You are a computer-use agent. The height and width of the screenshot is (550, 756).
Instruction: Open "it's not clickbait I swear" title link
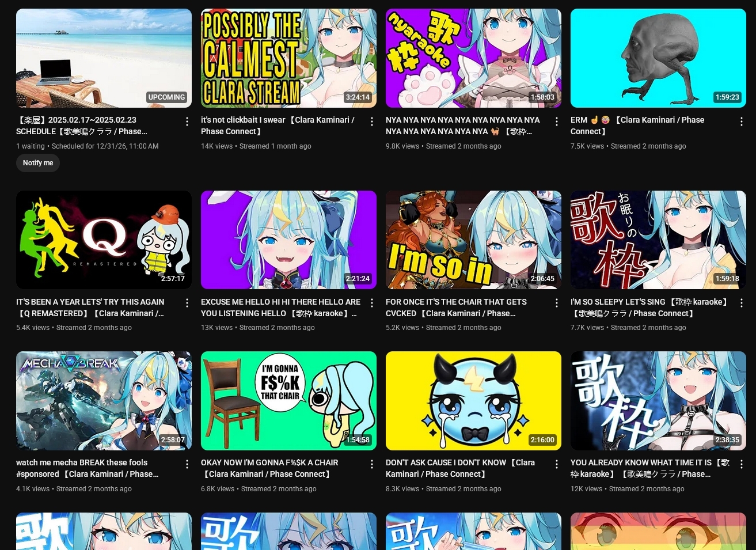(278, 126)
